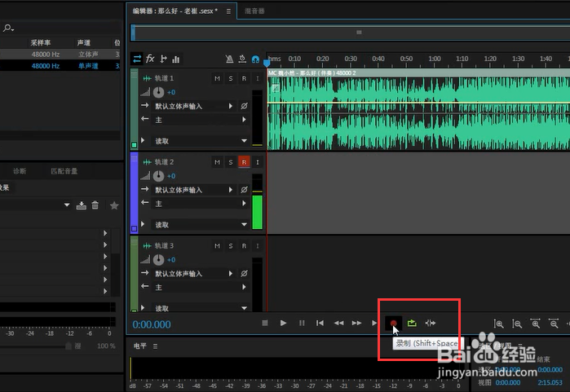Open the editor panel menu icon

tap(228, 11)
